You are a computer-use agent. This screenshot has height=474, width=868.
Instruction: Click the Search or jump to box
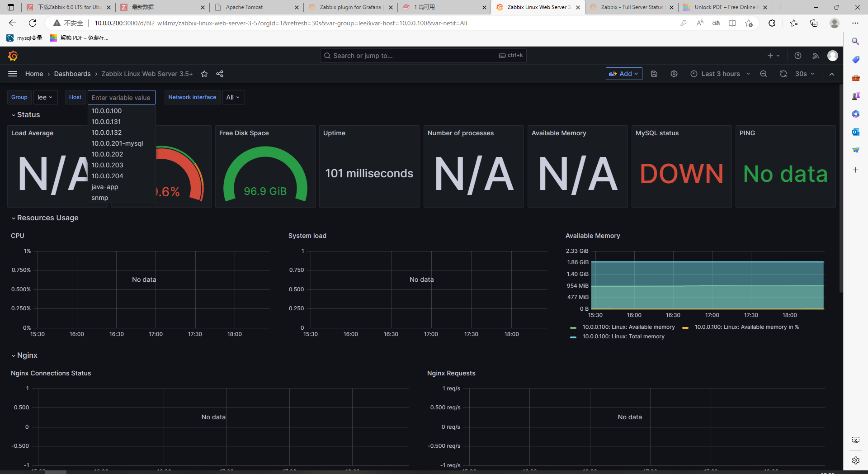click(x=423, y=56)
